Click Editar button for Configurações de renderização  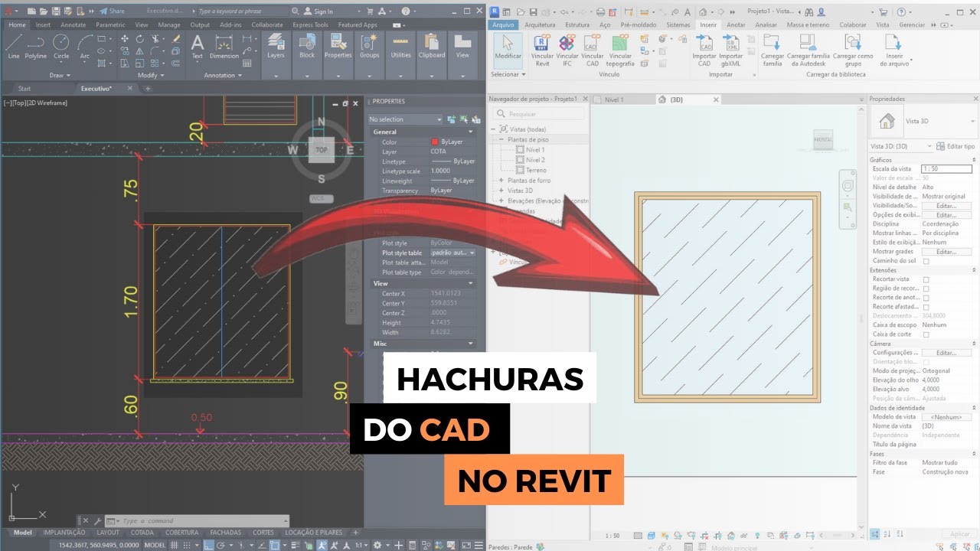[947, 353]
